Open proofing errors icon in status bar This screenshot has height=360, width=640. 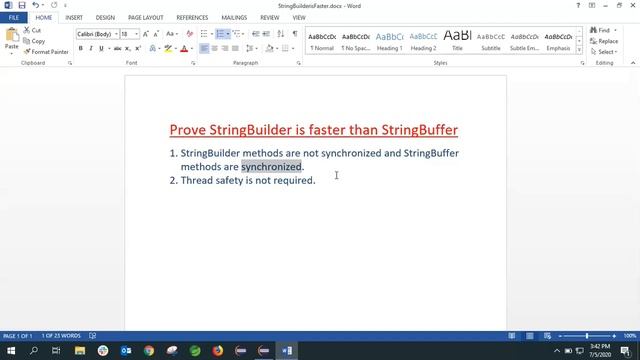93,336
